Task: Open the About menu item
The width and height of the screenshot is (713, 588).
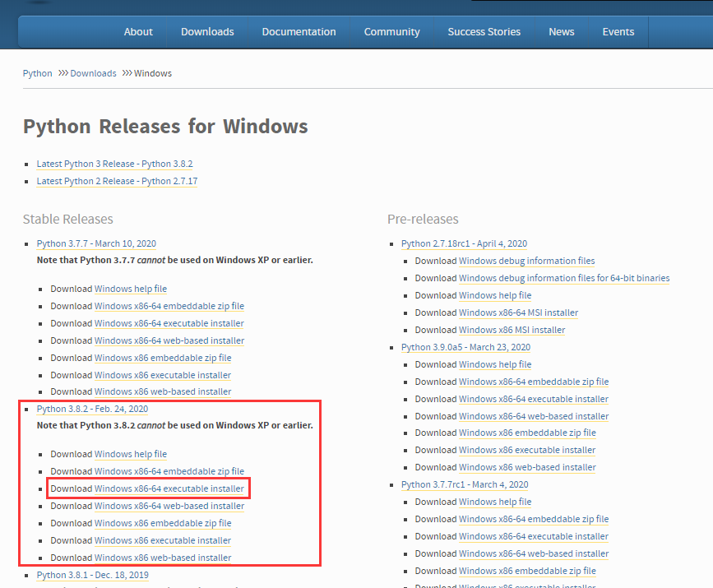Action: 137,31
